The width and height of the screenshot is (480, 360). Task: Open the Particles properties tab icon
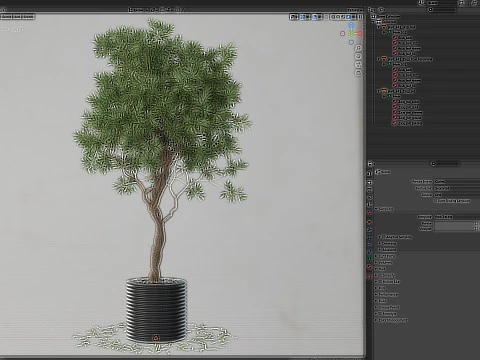[x=369, y=237]
